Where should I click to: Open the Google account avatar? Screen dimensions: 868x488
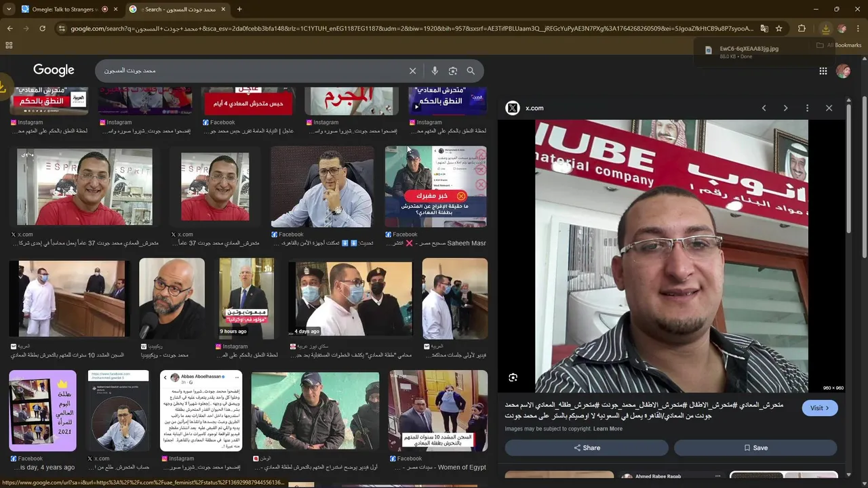click(x=843, y=70)
